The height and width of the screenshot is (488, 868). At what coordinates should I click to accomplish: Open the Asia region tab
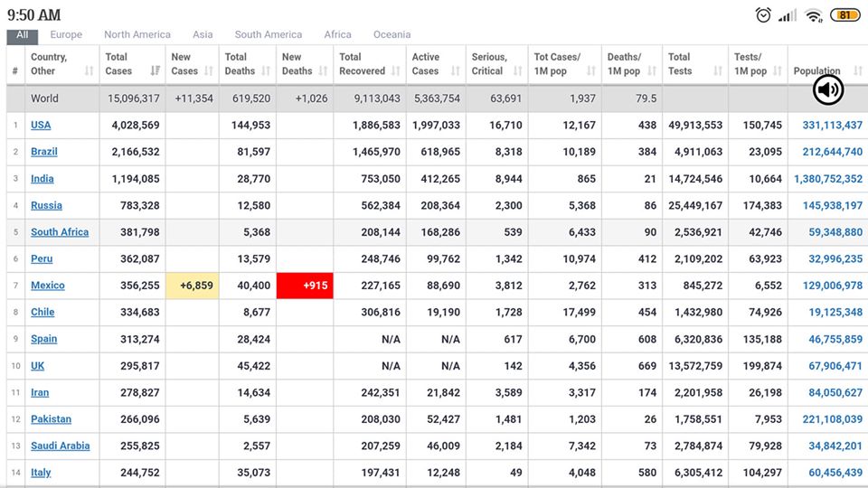203,34
